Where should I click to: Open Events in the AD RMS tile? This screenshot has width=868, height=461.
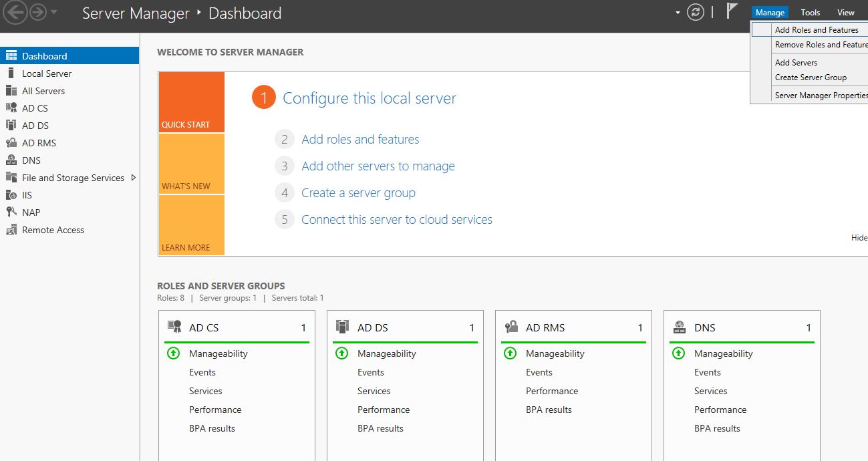pyautogui.click(x=539, y=372)
